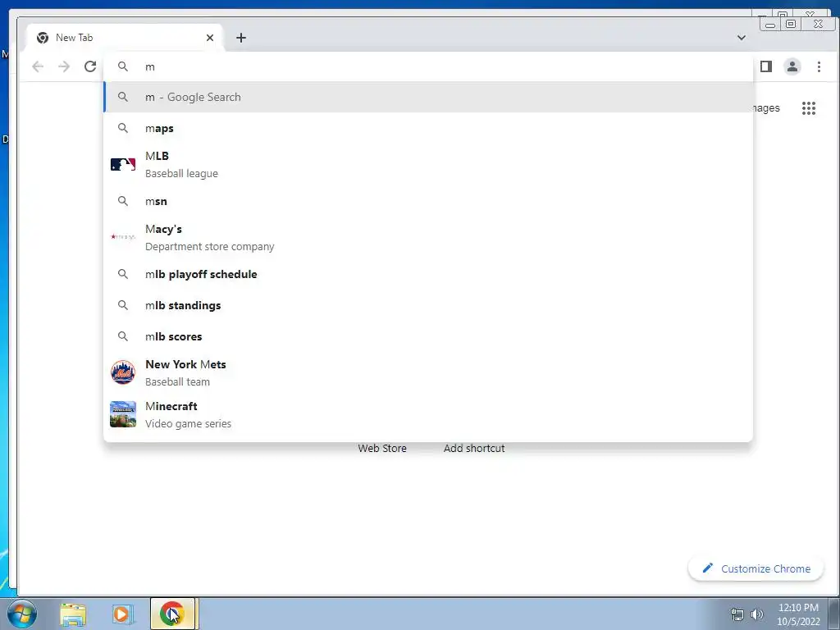The width and height of the screenshot is (840, 630).
Task: Choose the "maps" suggestion
Action: pos(428,128)
